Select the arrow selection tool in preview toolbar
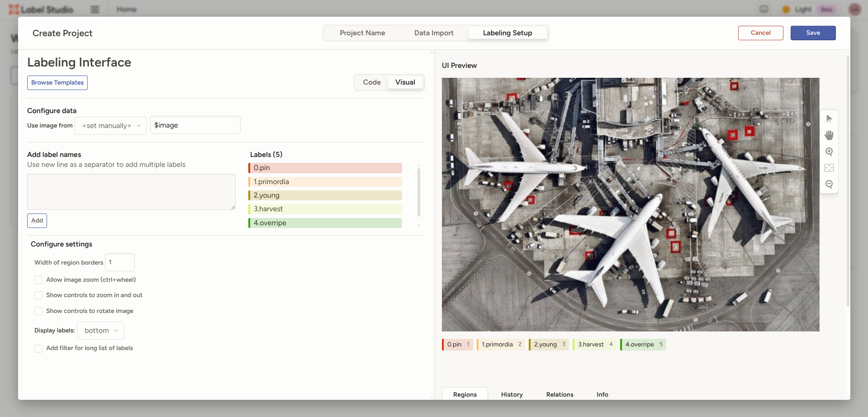 click(829, 118)
